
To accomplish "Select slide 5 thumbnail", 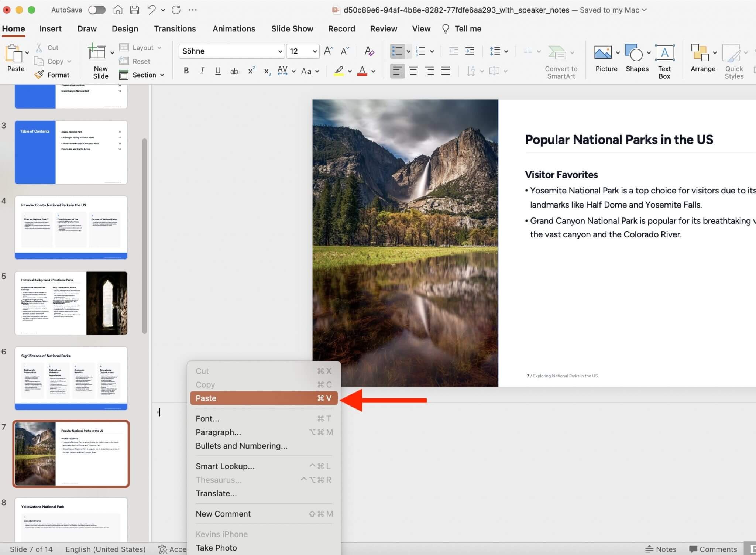I will [x=71, y=303].
